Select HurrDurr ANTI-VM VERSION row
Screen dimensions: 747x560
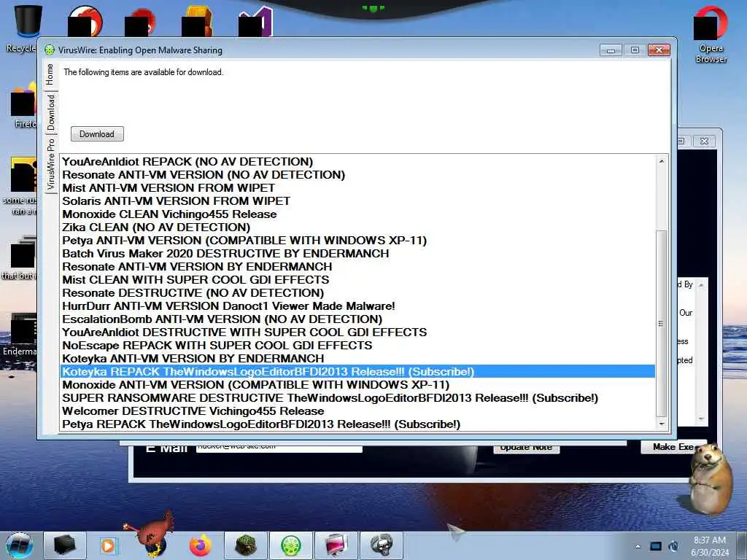[x=357, y=306]
